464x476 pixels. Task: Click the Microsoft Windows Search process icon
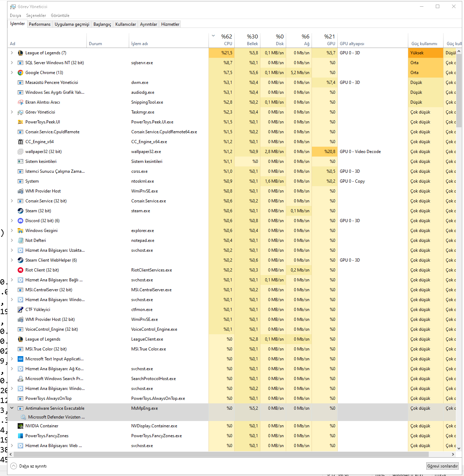20,379
